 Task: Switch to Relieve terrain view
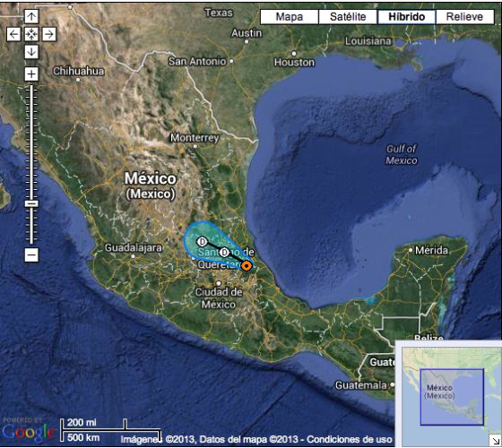(465, 17)
